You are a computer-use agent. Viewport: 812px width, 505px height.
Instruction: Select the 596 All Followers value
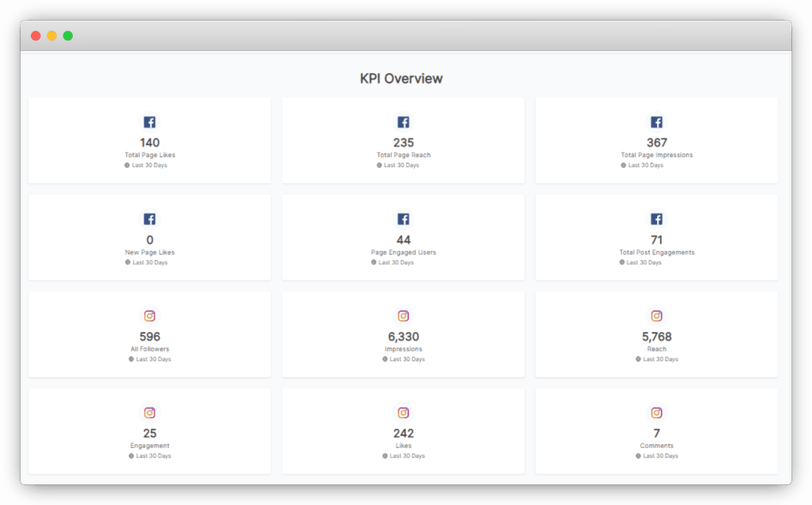[150, 337]
